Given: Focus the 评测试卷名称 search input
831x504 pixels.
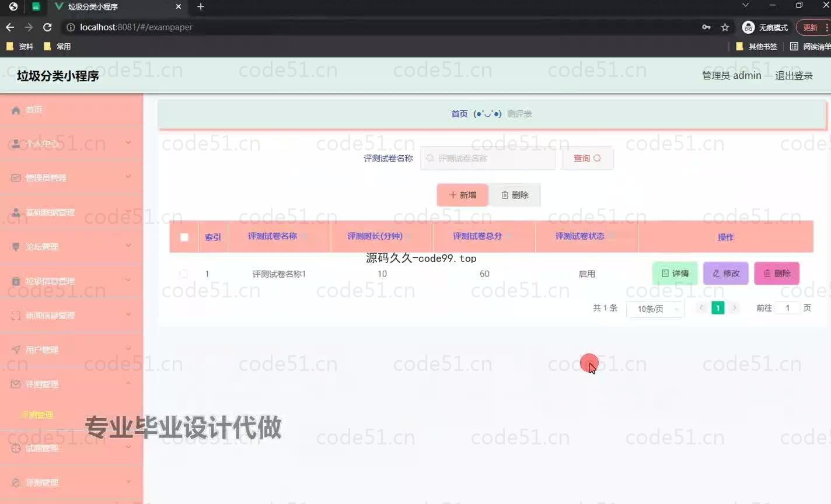Looking at the screenshot, I should pyautogui.click(x=488, y=159).
